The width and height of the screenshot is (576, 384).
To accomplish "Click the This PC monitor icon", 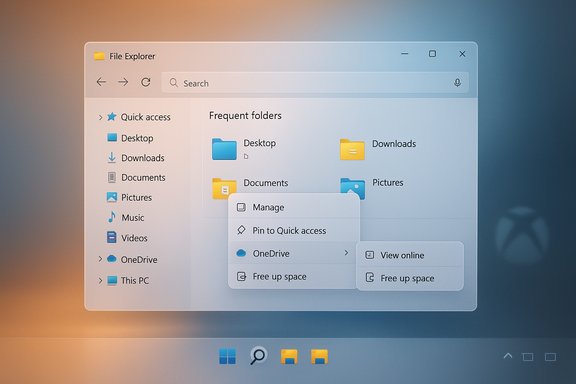I will tap(112, 280).
